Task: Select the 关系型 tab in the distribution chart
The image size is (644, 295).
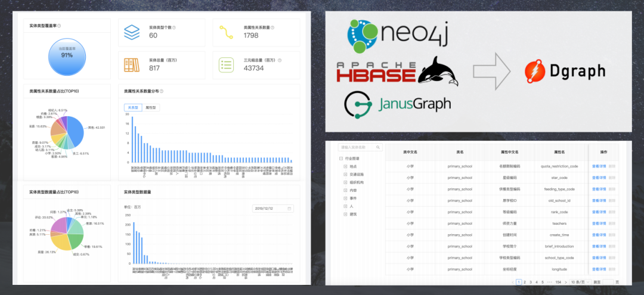Action: click(133, 107)
